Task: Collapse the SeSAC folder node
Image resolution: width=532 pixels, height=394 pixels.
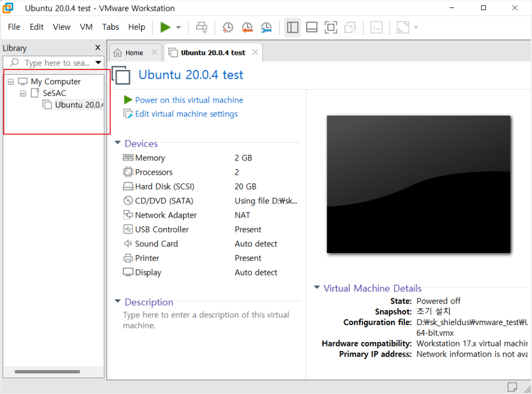Action: click(23, 93)
